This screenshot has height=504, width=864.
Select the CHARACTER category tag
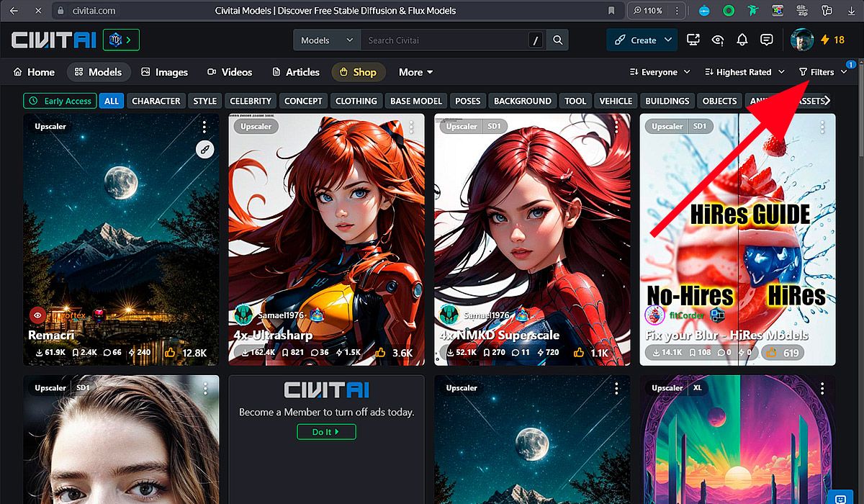click(x=156, y=101)
